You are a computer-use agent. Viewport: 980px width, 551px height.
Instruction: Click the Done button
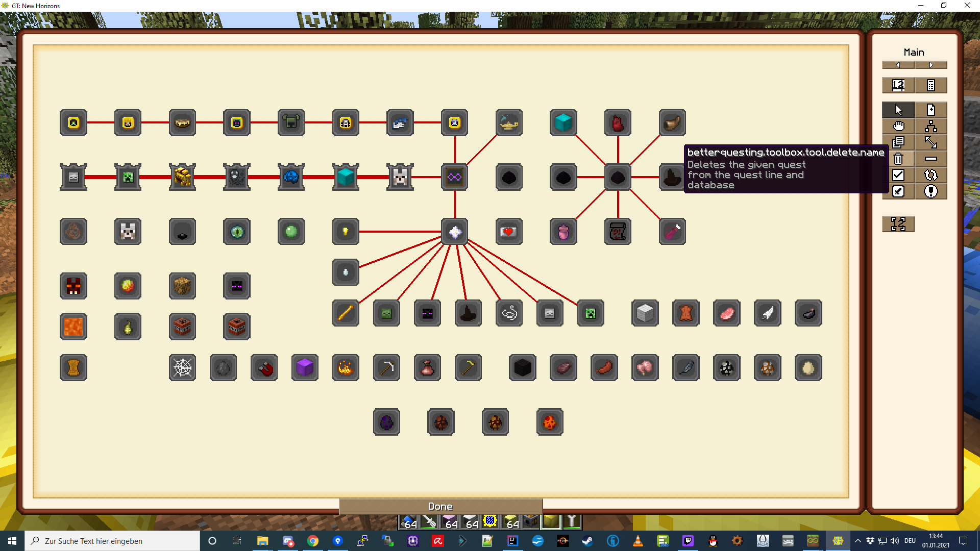440,506
